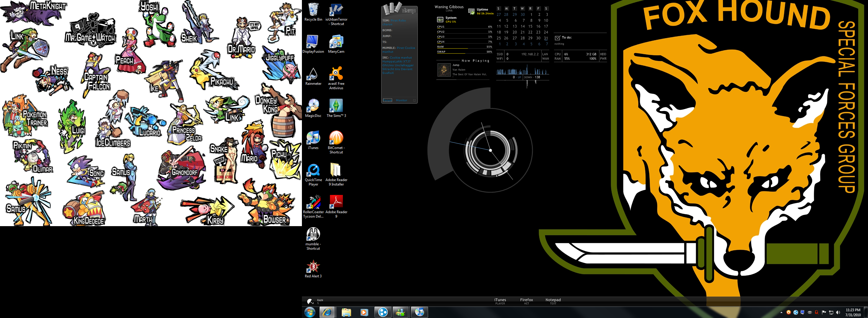The height and width of the screenshot is (318, 868).
Task: Click the Show Desktop button
Action: [866, 312]
